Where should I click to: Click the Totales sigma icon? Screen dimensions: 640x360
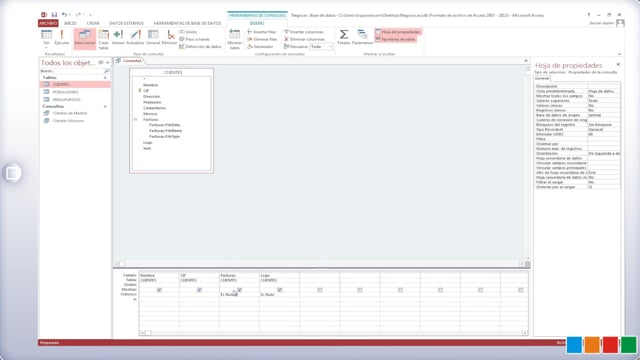pos(344,37)
